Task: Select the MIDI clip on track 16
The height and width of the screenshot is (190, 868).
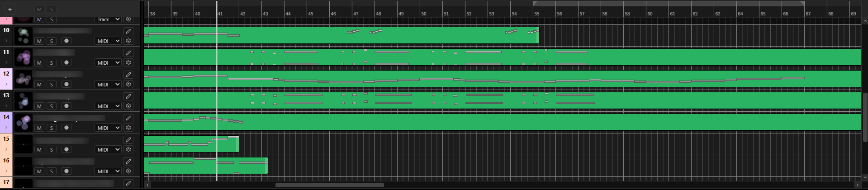Action: pyautogui.click(x=206, y=166)
